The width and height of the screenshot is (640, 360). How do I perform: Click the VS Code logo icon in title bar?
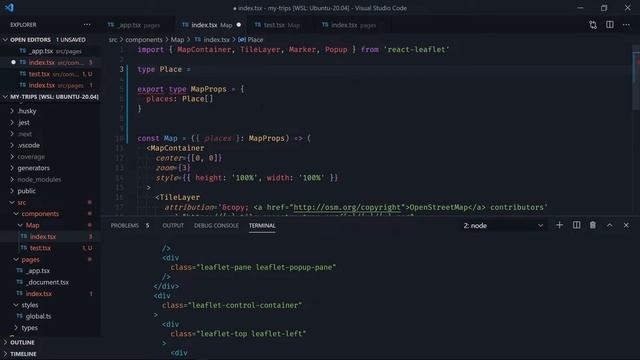[9, 8]
